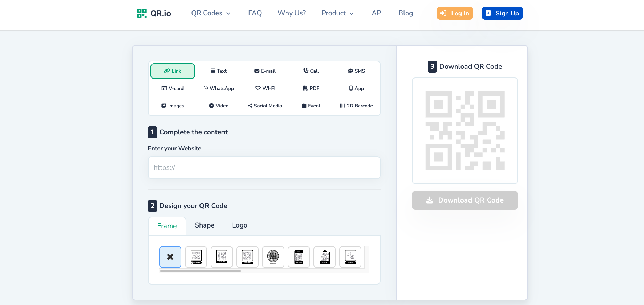The width and height of the screenshot is (644, 305).
Task: Pick the Social Media QR type
Action: pos(265,106)
